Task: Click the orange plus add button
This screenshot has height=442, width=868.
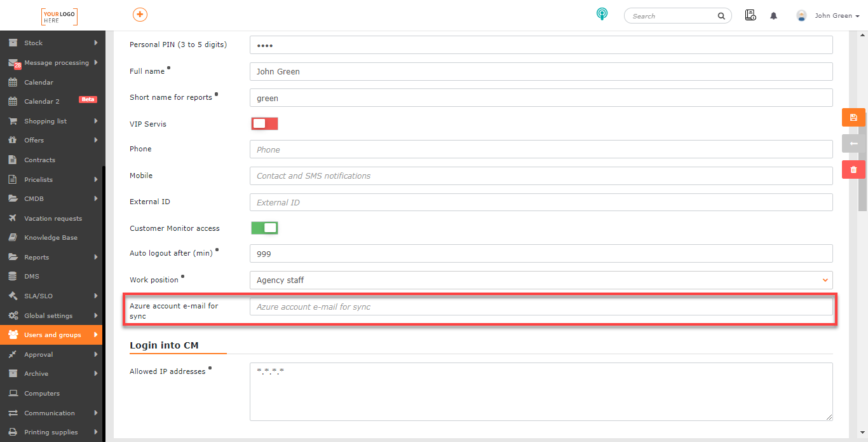Action: pyautogui.click(x=140, y=15)
